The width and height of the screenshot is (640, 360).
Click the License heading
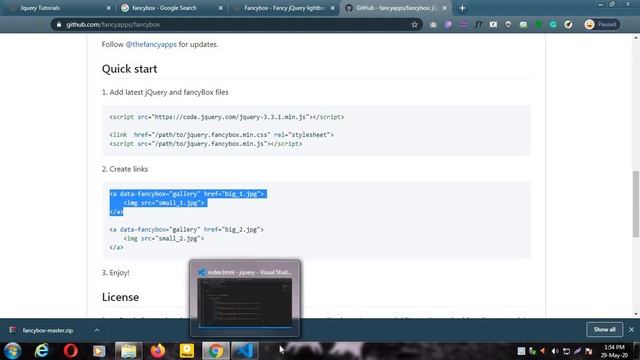pyautogui.click(x=120, y=297)
